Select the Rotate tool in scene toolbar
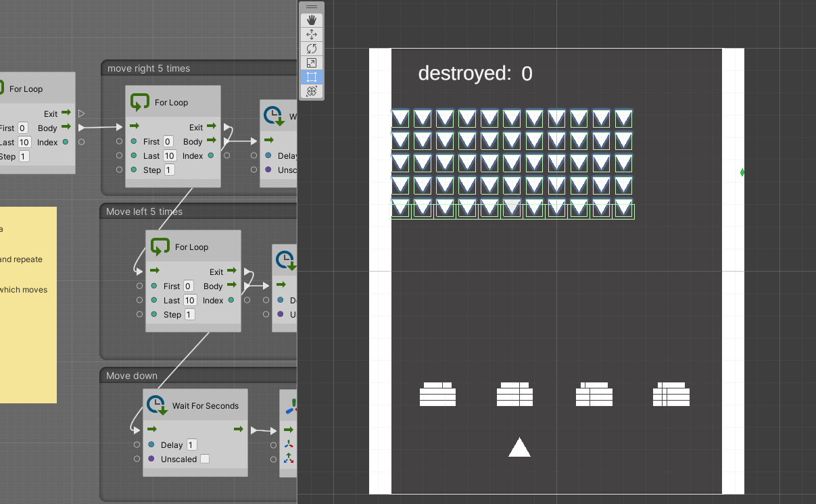 [x=312, y=49]
